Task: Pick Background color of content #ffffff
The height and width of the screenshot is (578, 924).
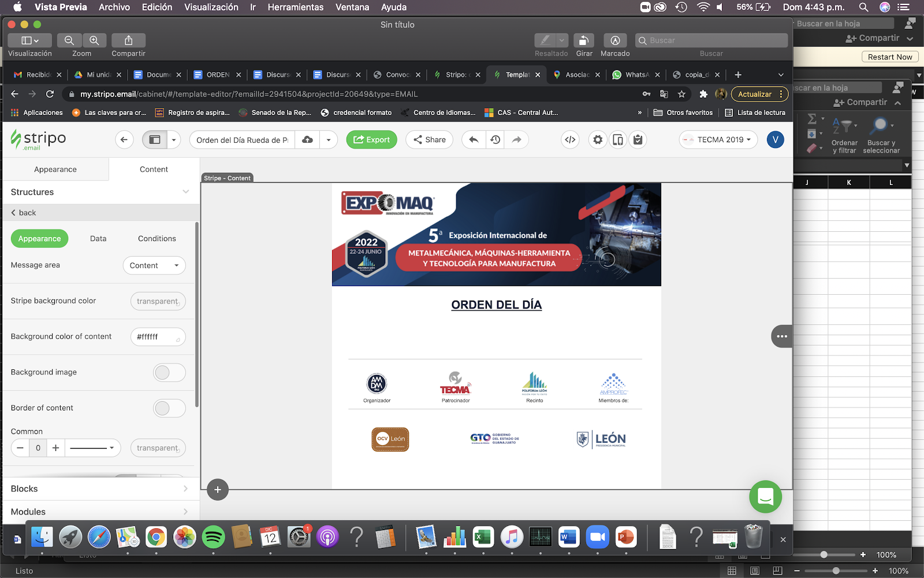Action: [x=158, y=336]
